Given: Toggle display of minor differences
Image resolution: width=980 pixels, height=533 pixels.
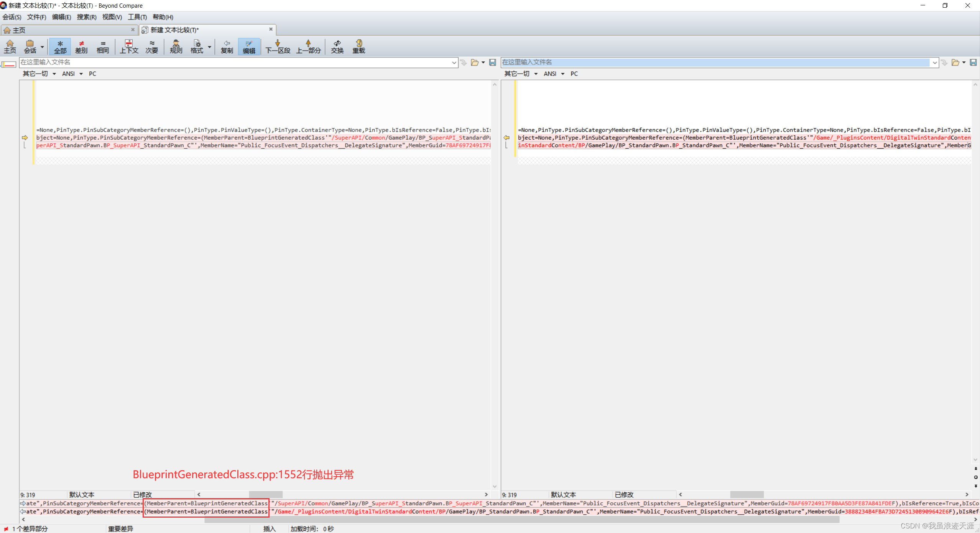Looking at the screenshot, I should [x=152, y=46].
